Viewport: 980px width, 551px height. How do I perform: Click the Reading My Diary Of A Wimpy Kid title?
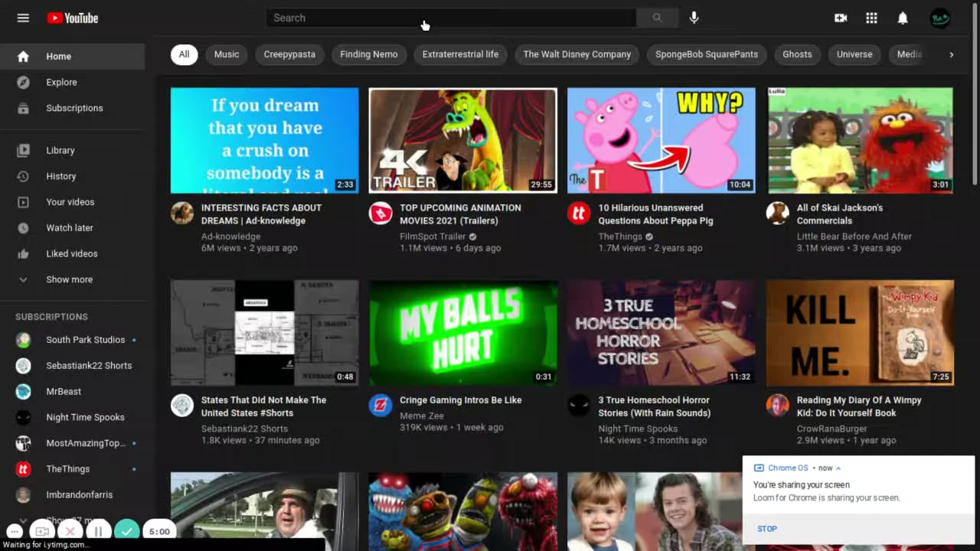pos(859,406)
